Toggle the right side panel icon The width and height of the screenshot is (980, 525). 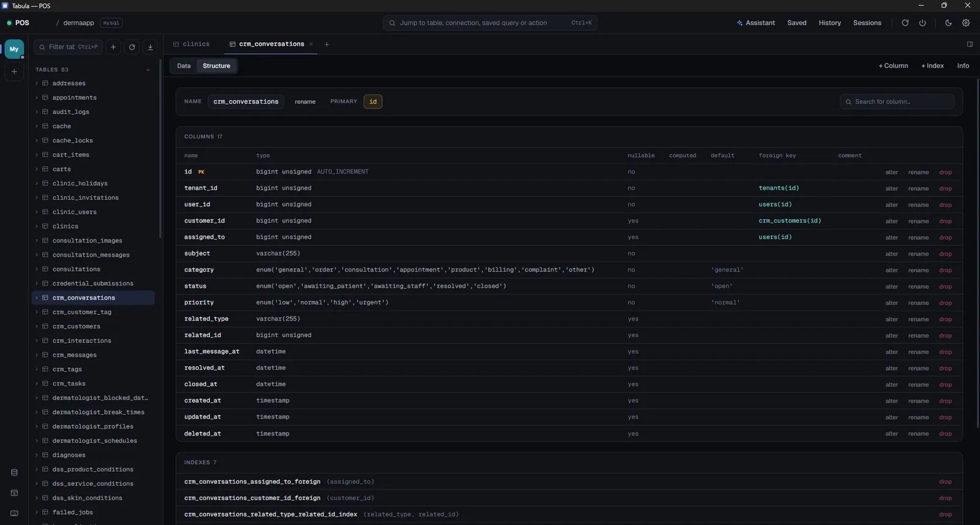tap(970, 44)
